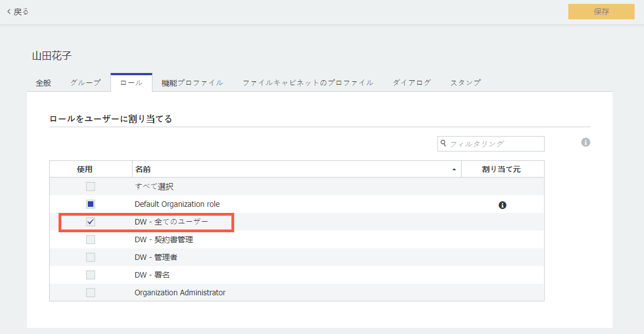Viewport: 644px width, 334px height.
Task: Switch to the 全般 tab
Action: [43, 83]
